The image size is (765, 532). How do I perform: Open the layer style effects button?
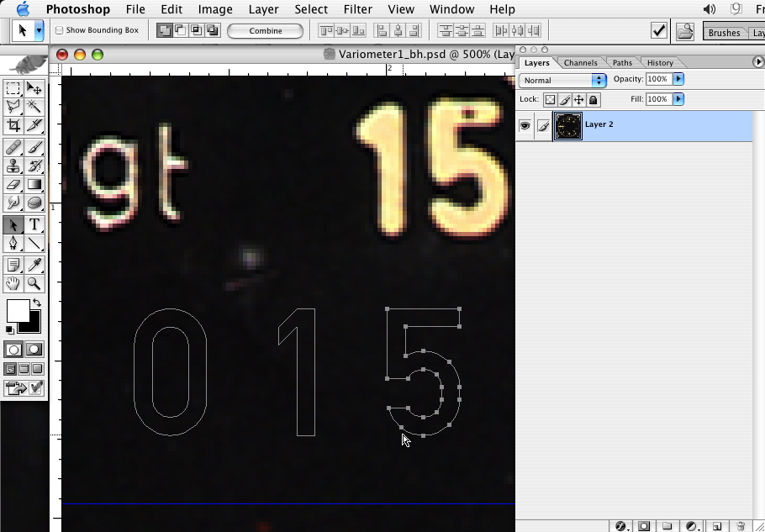point(621,526)
